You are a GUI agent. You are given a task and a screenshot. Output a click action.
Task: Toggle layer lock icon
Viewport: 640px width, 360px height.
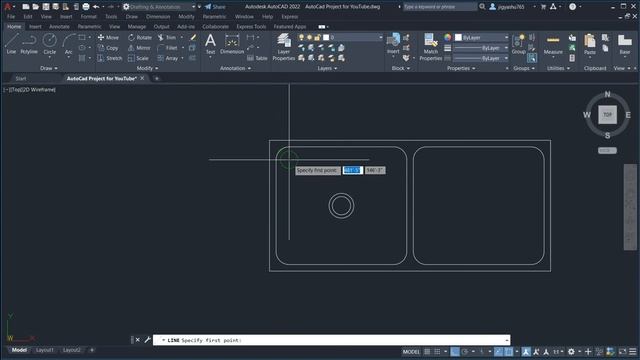(x=318, y=37)
